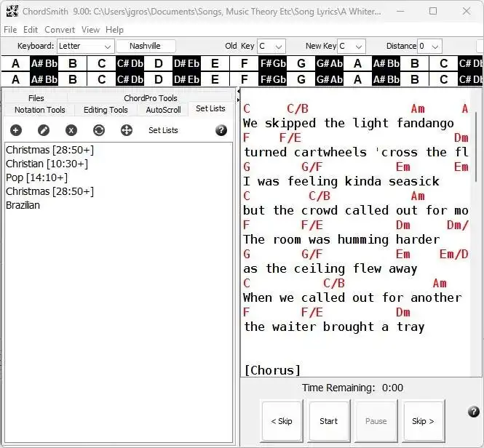Image resolution: width=484 pixels, height=448 pixels.
Task: Click lyric line "We skipped the light fandango"
Action: point(349,123)
